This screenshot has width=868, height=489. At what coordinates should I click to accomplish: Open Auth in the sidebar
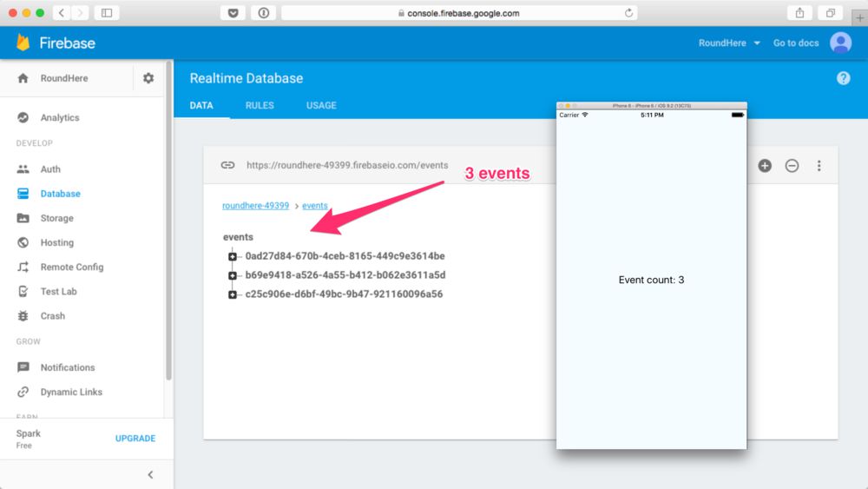pyautogui.click(x=50, y=169)
